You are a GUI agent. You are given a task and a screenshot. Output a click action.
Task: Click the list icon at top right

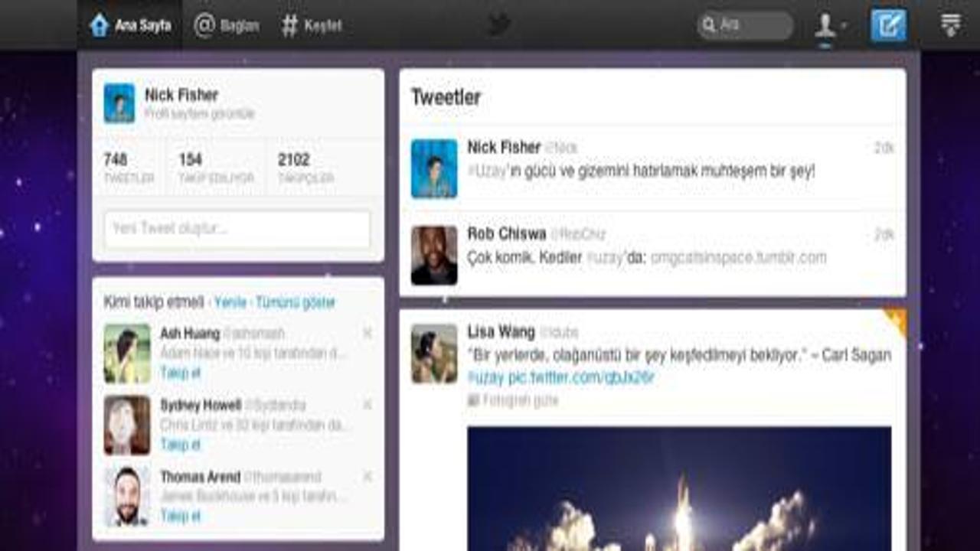click(x=951, y=25)
